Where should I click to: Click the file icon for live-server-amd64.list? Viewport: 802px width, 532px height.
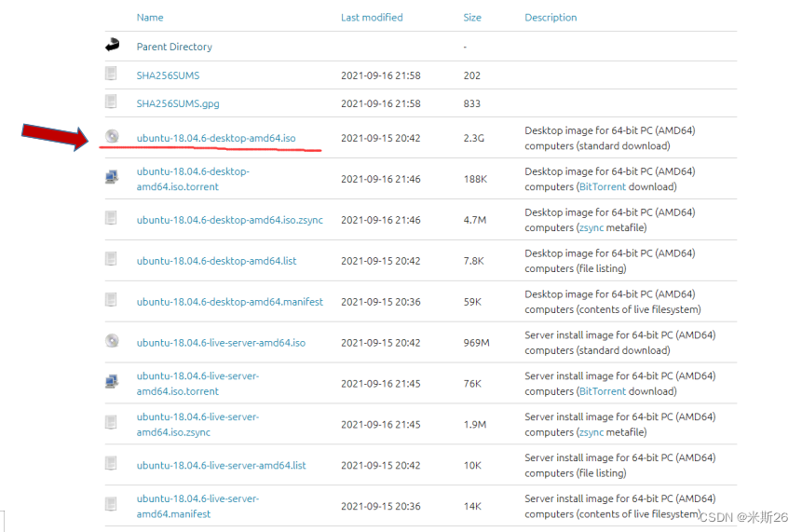point(111,463)
